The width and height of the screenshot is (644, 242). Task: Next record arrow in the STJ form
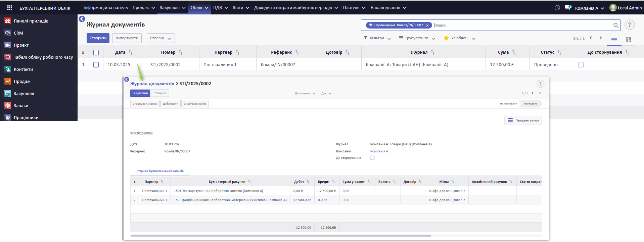click(540, 93)
